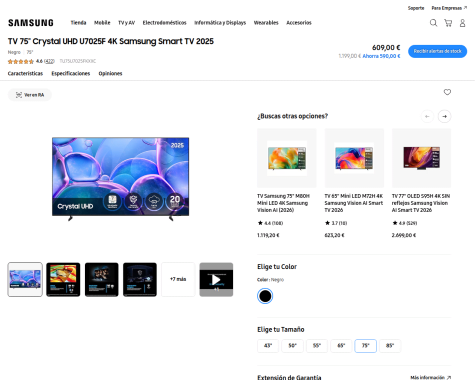
Task: Click the Samsung logo
Action: (x=31, y=23)
